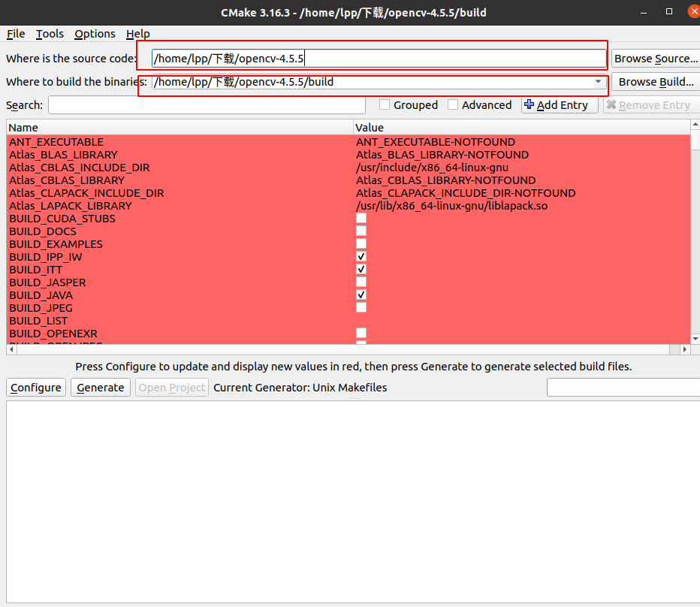Select Atlas_CBLAS_INCLUDE_DIR entry name
This screenshot has height=607, width=700.
80,168
